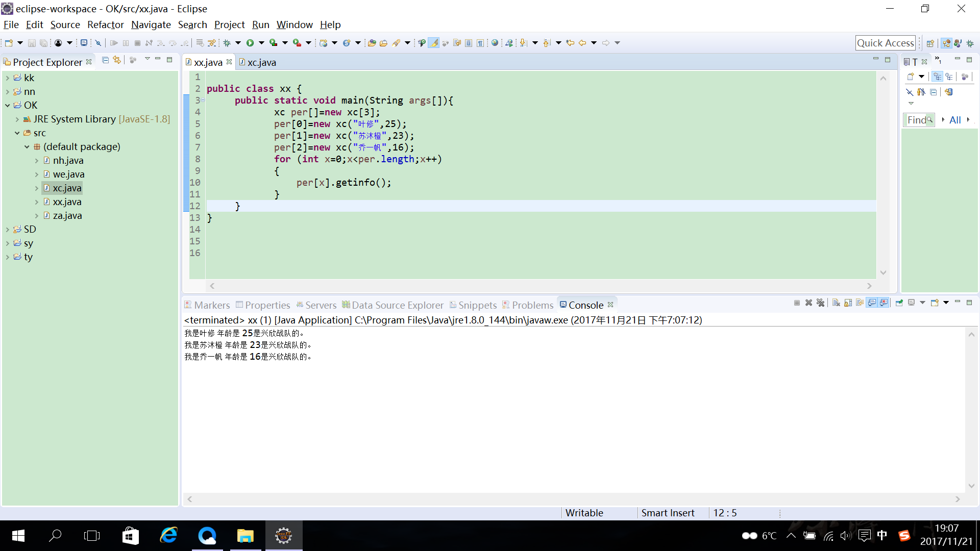Screen dimensions: 980x551
Task: Click the Save All toolbar icon
Action: pyautogui.click(x=43, y=43)
